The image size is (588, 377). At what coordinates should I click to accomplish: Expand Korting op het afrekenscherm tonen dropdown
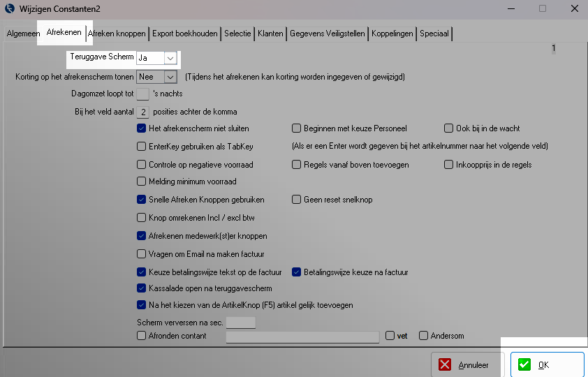point(170,76)
